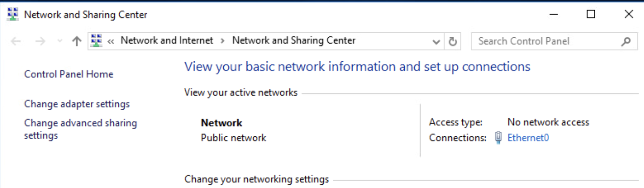Screen dimensions: 644x188
Task: Click the Network and Sharing Center title bar icon
Action: tap(13, 15)
